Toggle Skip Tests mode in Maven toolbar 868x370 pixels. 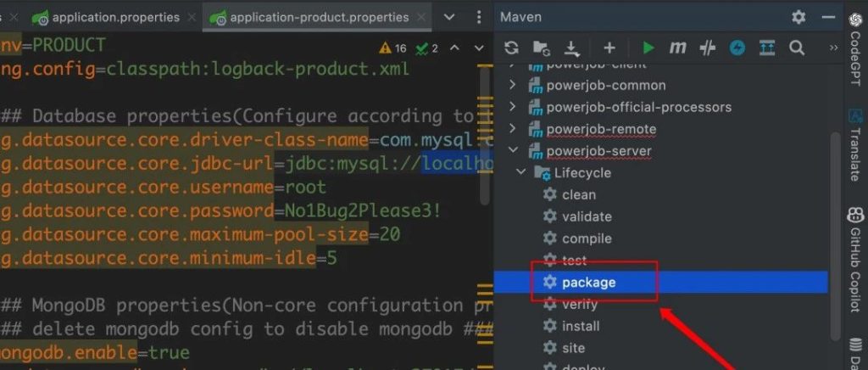click(737, 48)
